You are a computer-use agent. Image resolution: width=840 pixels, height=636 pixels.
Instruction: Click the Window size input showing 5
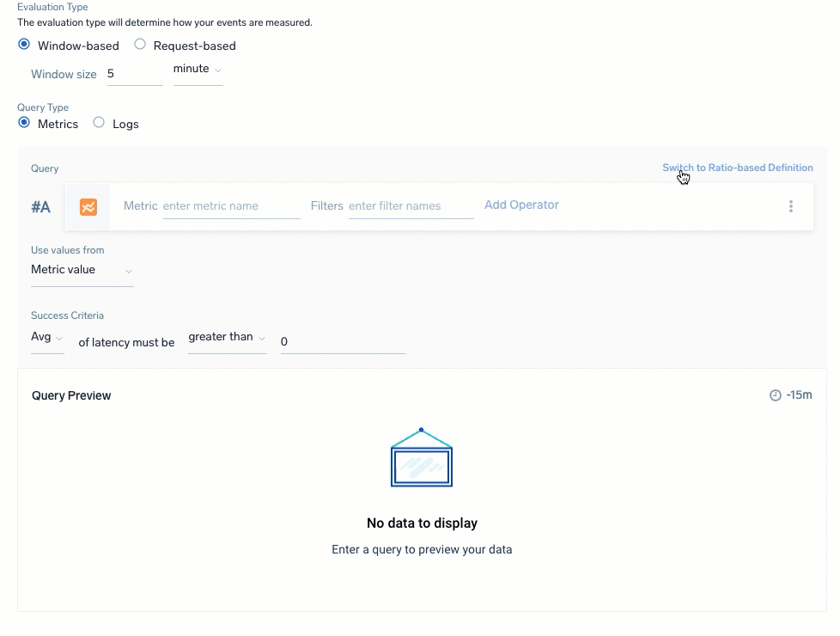click(x=133, y=73)
